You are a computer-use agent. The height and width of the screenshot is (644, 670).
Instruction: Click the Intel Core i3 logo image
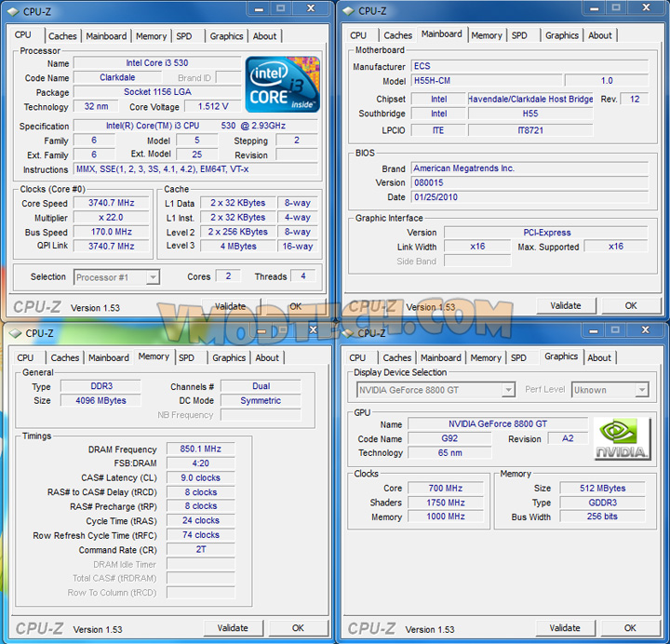(283, 84)
